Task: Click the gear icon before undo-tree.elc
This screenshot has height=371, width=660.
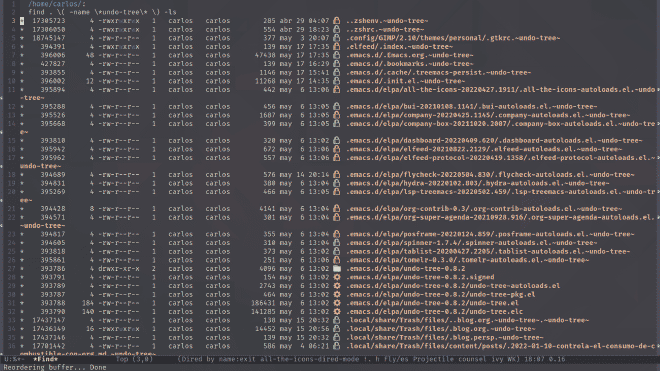Action: click(x=337, y=312)
